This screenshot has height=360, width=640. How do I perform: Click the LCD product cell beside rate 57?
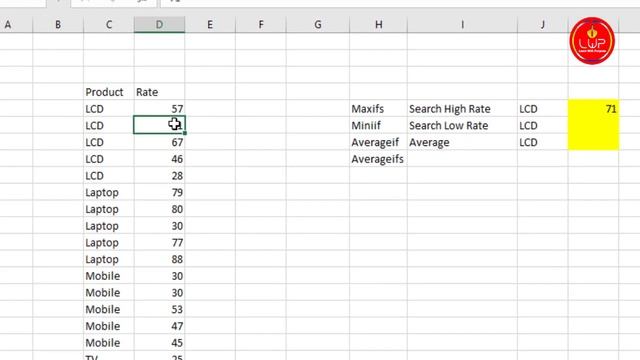pyautogui.click(x=109, y=109)
